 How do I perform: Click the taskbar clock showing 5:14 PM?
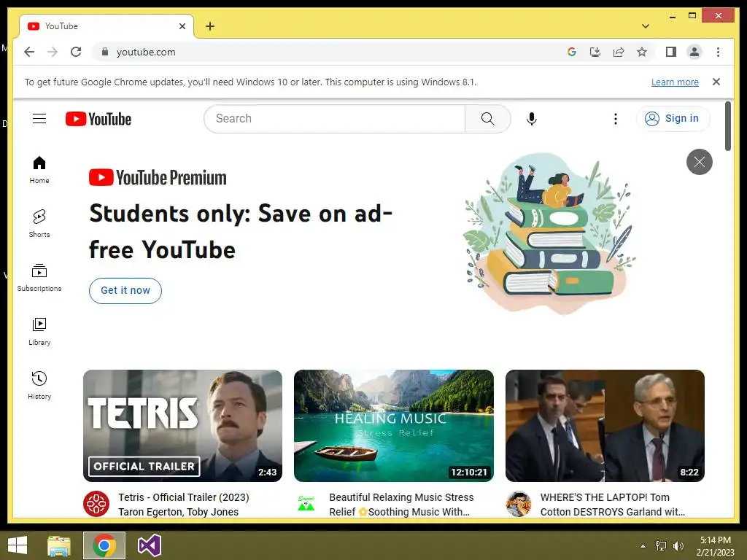point(715,546)
